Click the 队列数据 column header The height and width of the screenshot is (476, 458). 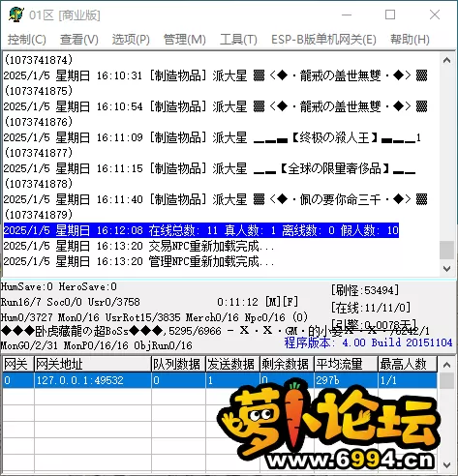tap(178, 365)
